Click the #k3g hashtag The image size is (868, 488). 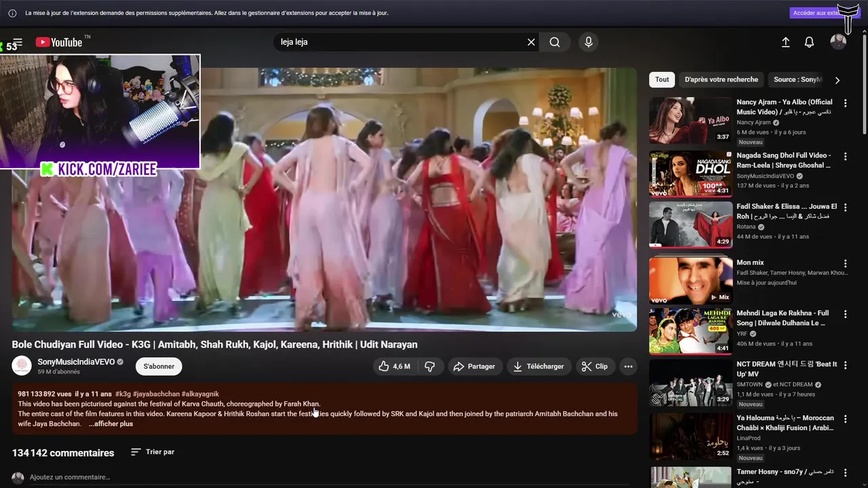(x=123, y=394)
